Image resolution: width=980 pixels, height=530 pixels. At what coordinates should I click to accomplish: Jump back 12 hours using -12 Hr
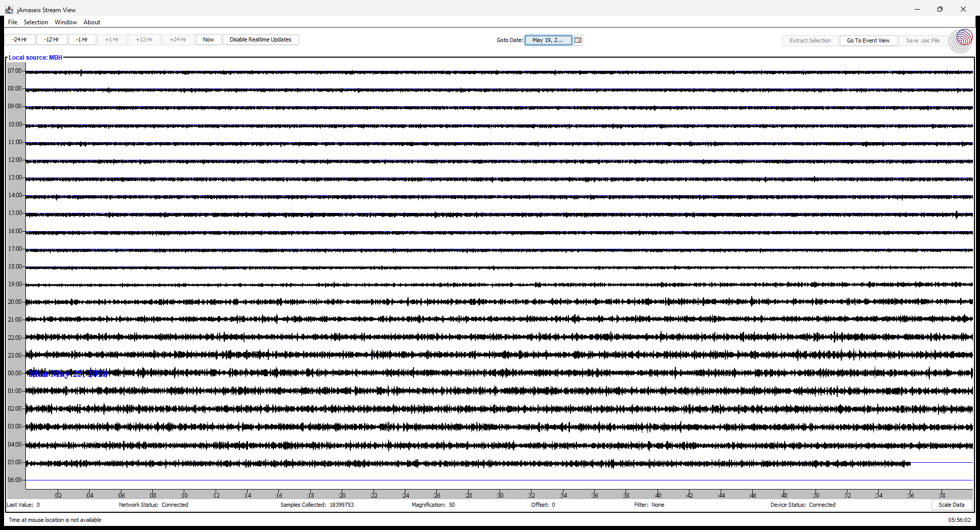pos(51,39)
